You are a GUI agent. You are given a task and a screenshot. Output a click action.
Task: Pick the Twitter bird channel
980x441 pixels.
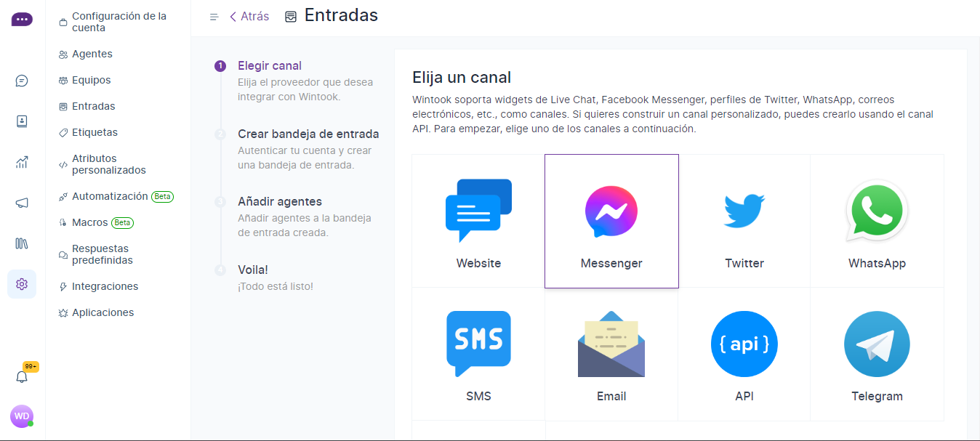pyautogui.click(x=744, y=221)
